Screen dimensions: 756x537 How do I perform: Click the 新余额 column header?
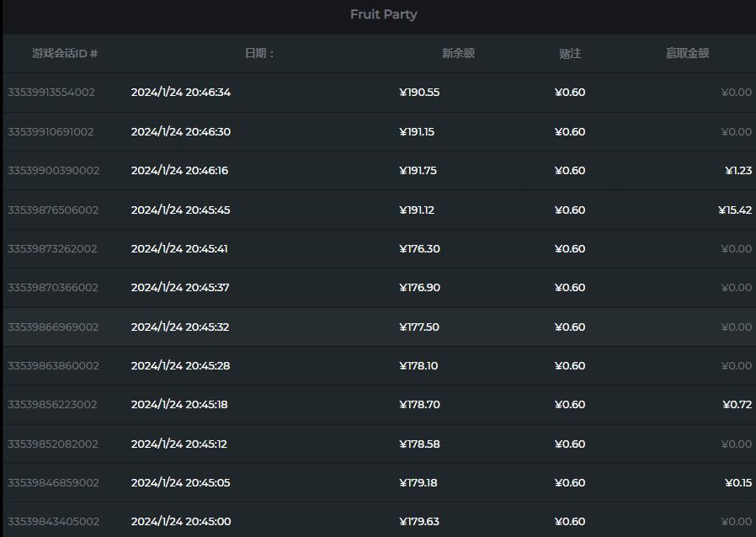click(x=458, y=54)
